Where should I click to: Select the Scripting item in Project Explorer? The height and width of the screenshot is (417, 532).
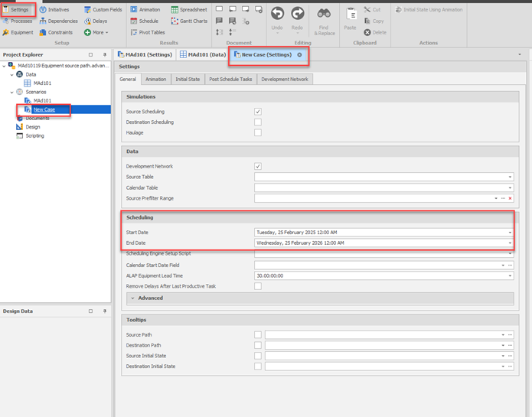(x=34, y=136)
